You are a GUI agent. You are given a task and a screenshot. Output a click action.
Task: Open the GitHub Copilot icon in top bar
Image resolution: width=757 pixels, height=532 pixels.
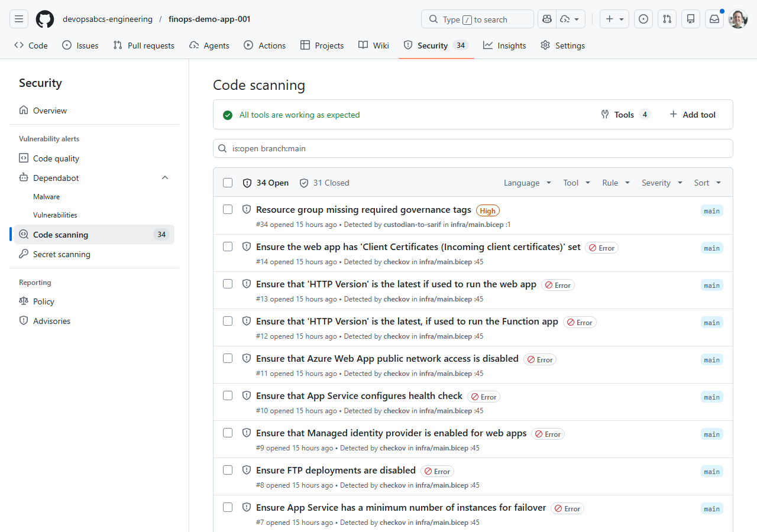546,19
